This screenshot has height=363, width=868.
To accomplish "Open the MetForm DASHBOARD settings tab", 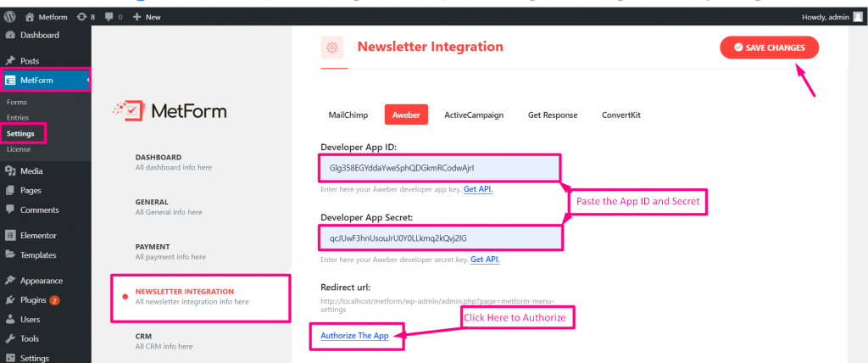I will click(x=173, y=162).
